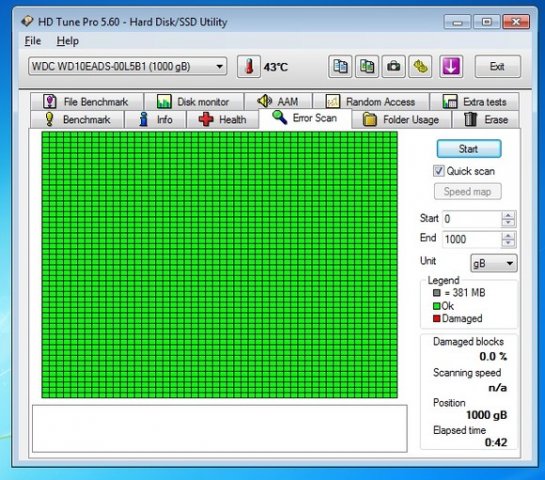Click into the End position field

[471, 239]
